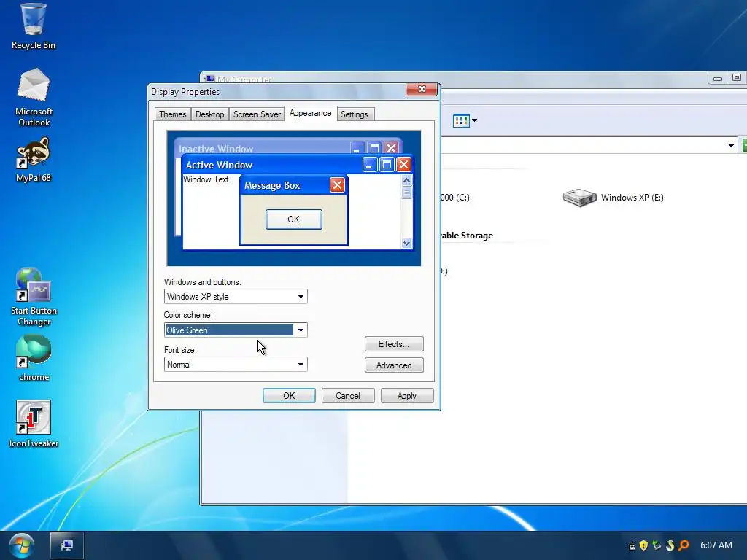Select the IconTweaker desktop shortcut
The width and height of the screenshot is (747, 560).
34,424
